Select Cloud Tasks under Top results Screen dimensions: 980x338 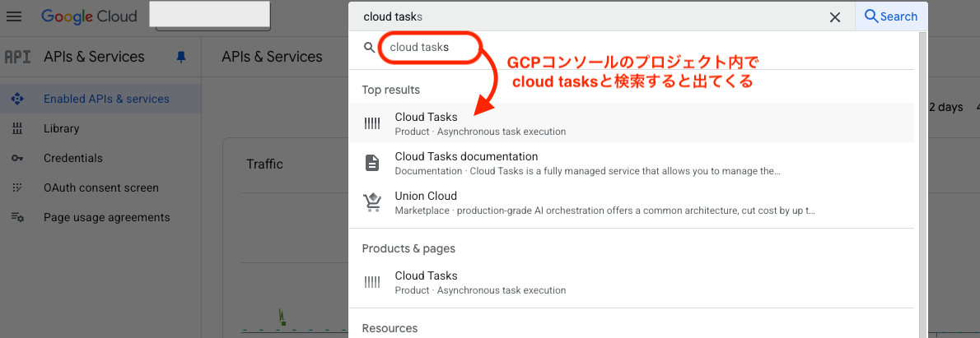coord(426,123)
